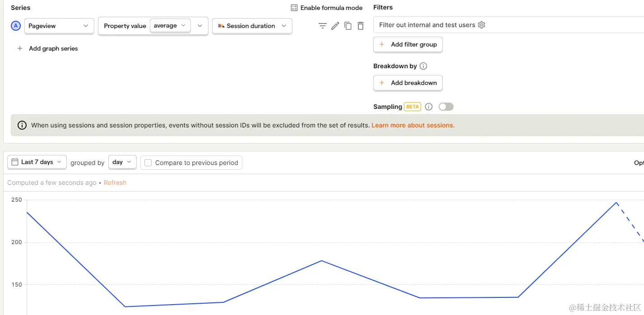This screenshot has width=644, height=315.
Task: Click the 150 y-axis label
Action: tap(17, 285)
